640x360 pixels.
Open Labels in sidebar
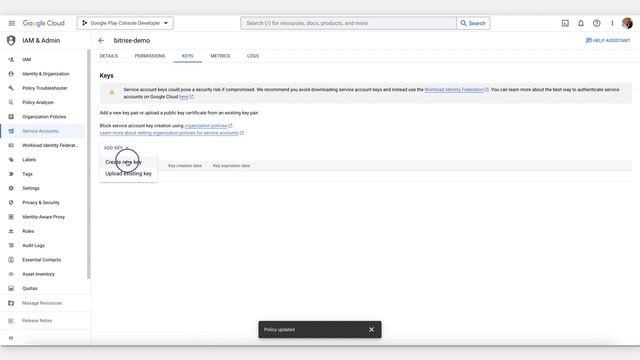pyautogui.click(x=43, y=160)
